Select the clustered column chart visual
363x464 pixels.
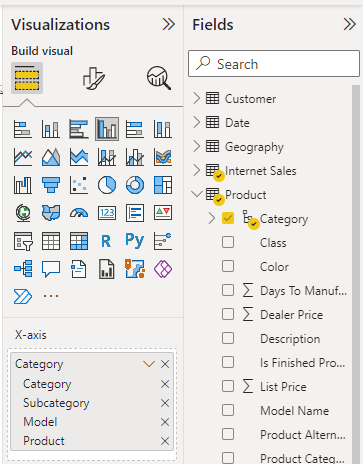107,129
